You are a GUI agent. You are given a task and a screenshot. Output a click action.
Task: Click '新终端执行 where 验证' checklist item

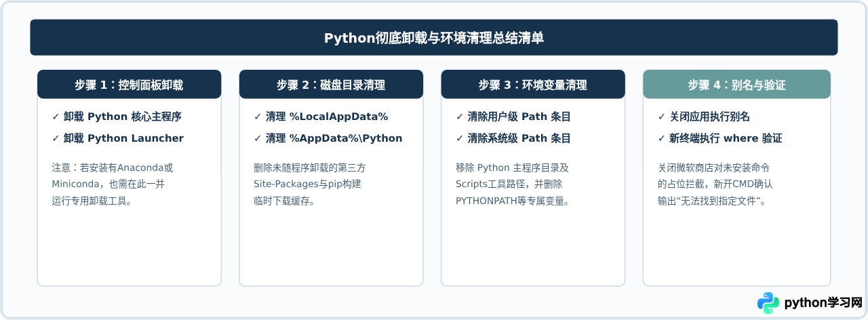pos(720,138)
